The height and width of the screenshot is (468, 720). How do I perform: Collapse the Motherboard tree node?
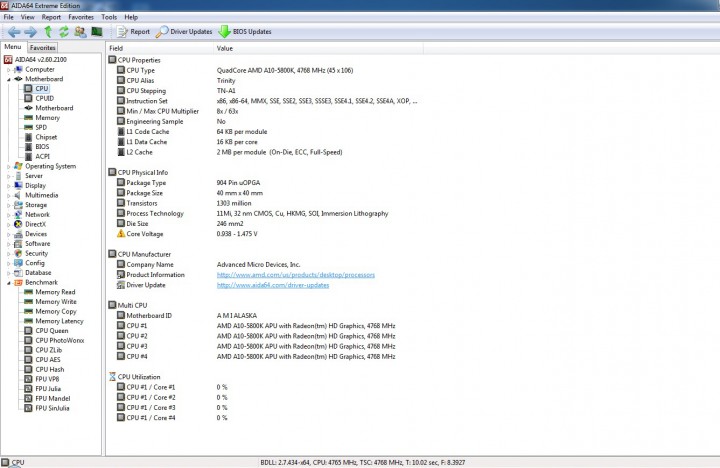pyautogui.click(x=8, y=79)
